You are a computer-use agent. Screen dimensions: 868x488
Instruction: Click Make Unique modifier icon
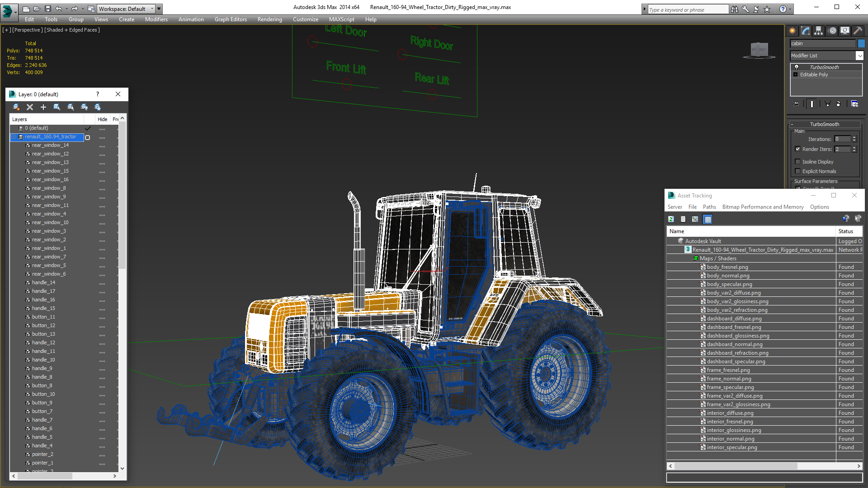pos(827,104)
